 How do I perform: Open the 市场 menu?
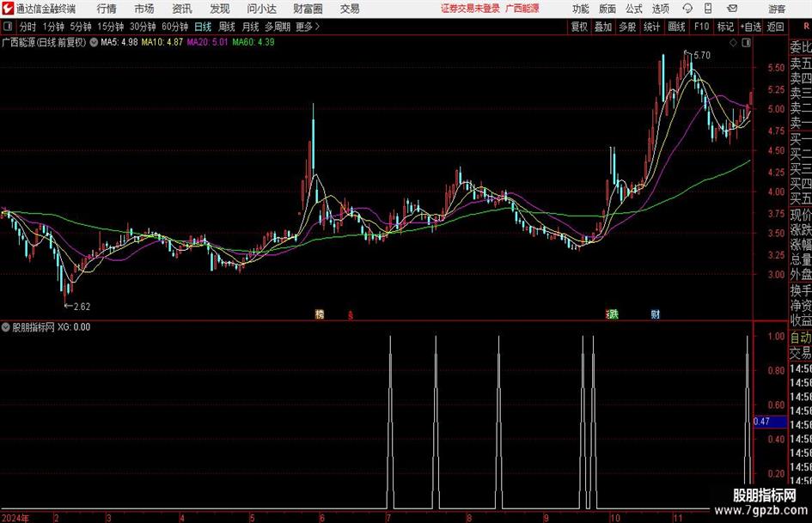144,9
